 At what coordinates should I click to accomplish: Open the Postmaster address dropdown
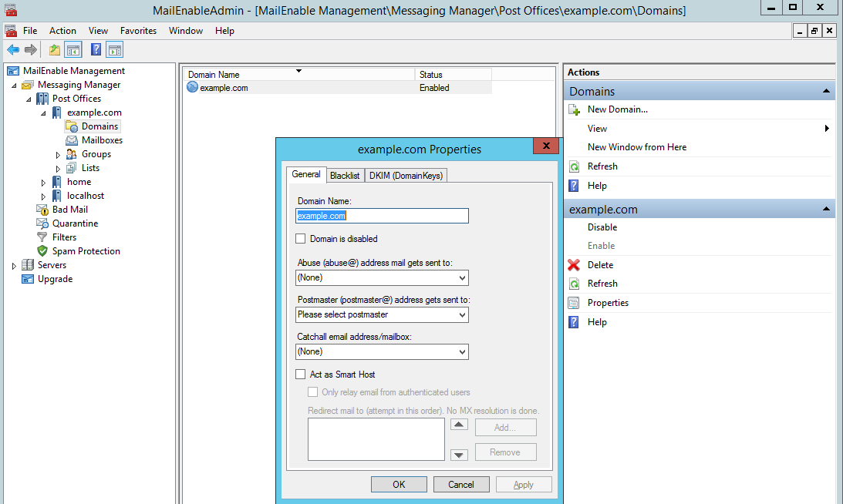(383, 314)
